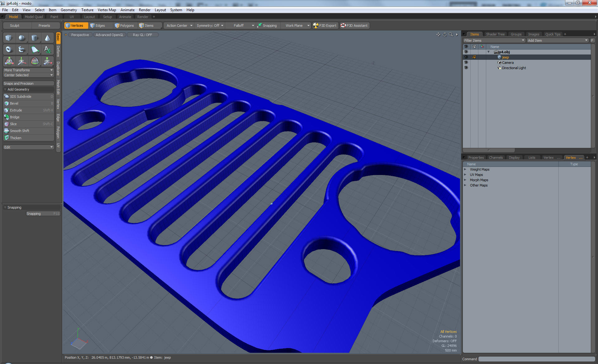The height and width of the screenshot is (364, 598).
Task: Select the Text tool icon
Action: tap(47, 50)
